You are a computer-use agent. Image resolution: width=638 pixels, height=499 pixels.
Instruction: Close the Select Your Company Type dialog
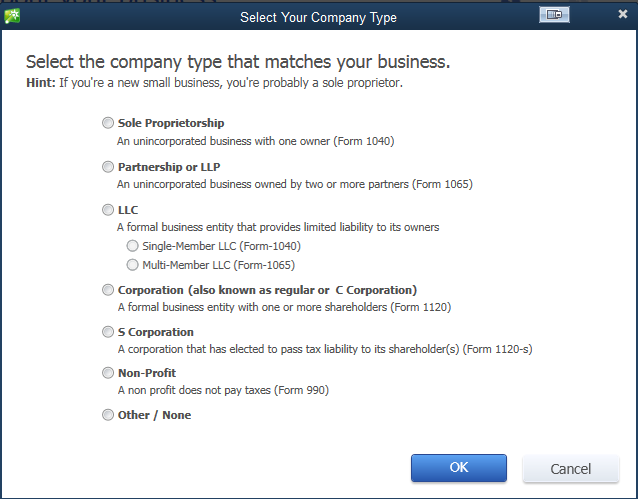[x=623, y=14]
